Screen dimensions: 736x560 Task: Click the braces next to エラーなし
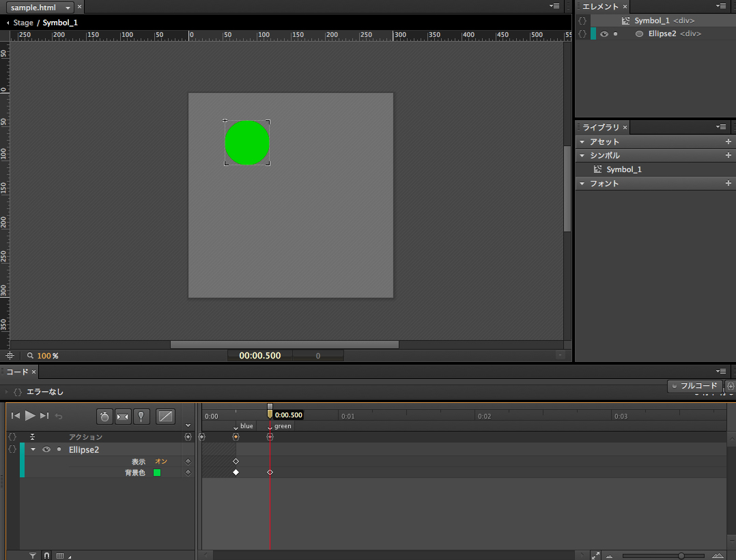(17, 392)
